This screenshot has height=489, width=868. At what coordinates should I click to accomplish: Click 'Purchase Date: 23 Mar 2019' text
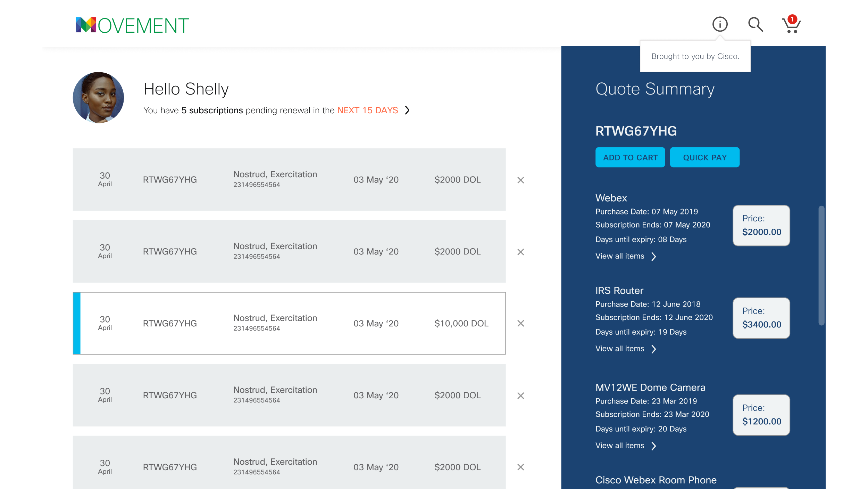click(646, 401)
